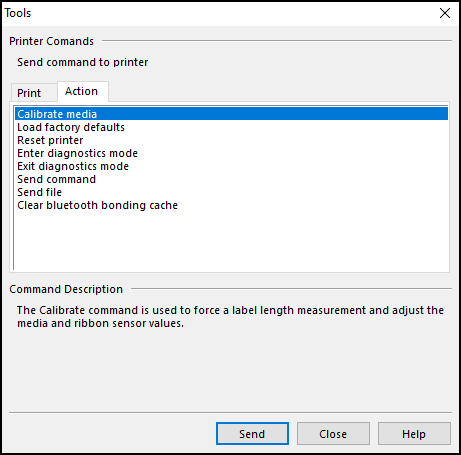Select Calibrate media in the command list
This screenshot has height=455, width=461.
pyautogui.click(x=231, y=114)
